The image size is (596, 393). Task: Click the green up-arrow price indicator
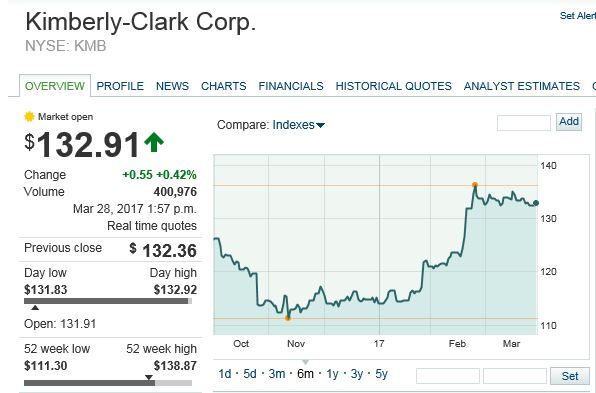(154, 142)
